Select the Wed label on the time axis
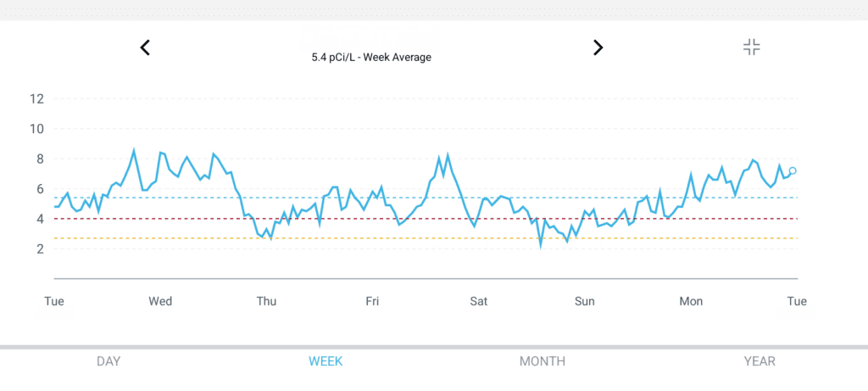This screenshot has width=868, height=391. pos(160,301)
